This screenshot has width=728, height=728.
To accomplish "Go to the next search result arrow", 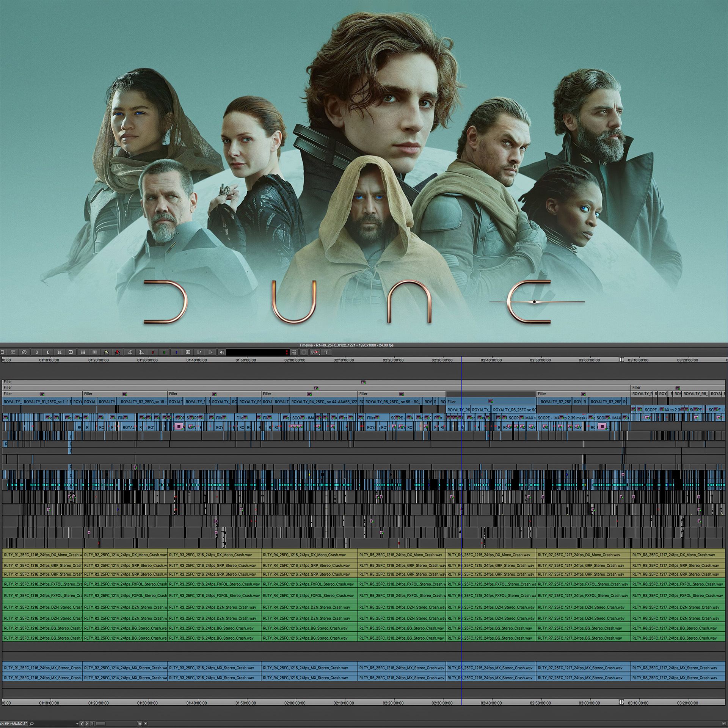I will 86,723.
